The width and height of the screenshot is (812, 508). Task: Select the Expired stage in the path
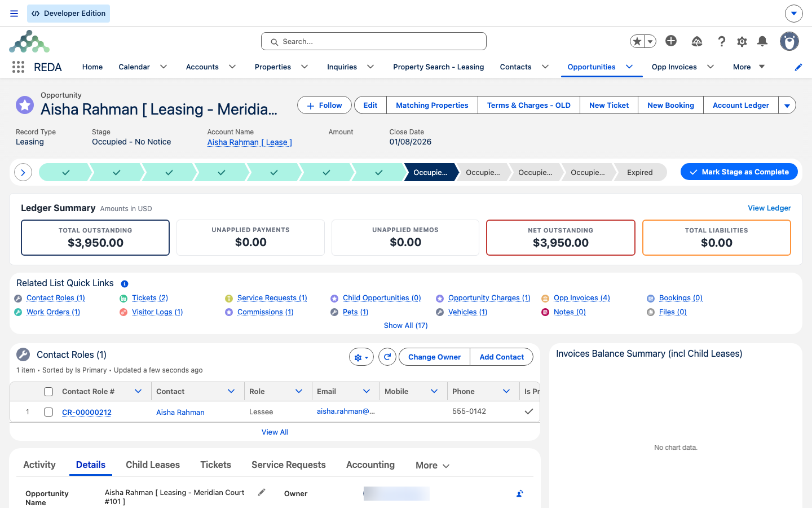click(640, 172)
